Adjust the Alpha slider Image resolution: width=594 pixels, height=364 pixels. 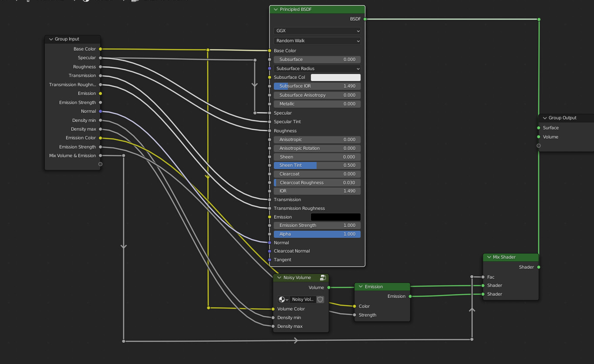coord(317,234)
